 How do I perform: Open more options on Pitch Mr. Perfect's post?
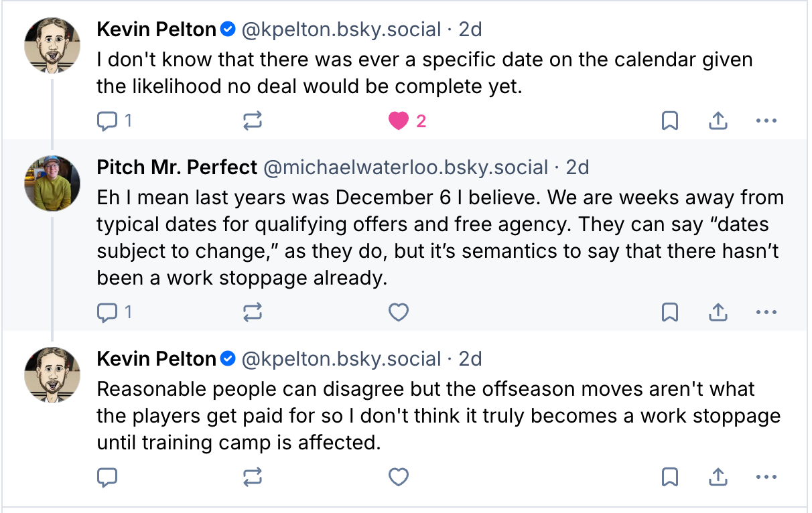[x=766, y=312]
